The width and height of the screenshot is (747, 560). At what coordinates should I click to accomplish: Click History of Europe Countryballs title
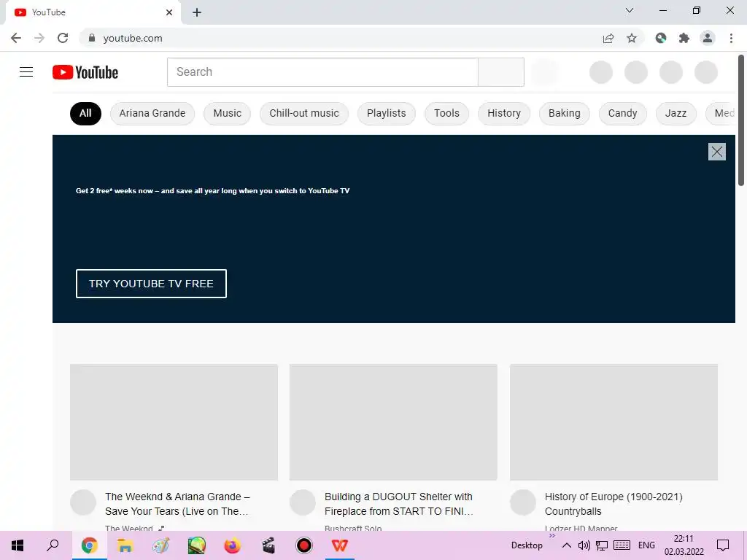[614, 504]
